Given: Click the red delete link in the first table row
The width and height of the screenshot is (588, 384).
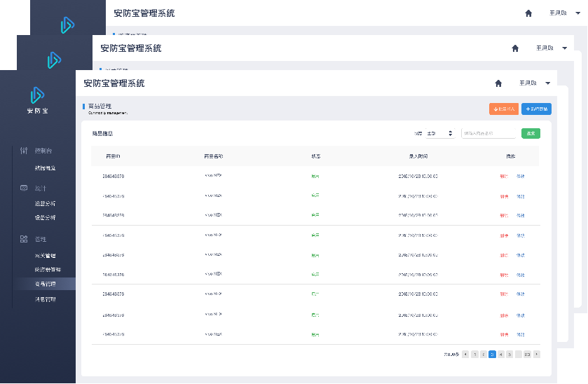Looking at the screenshot, I should 505,177.
